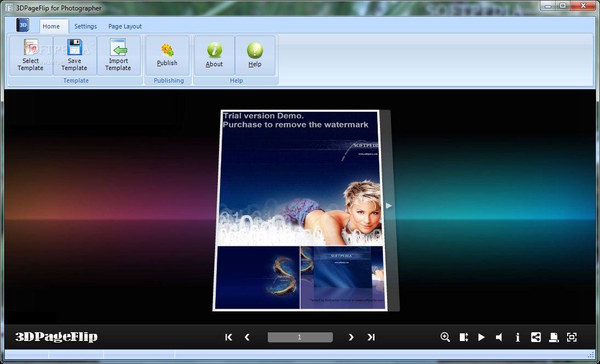The image size is (600, 364).
Task: Go to the previous page
Action: tap(247, 337)
